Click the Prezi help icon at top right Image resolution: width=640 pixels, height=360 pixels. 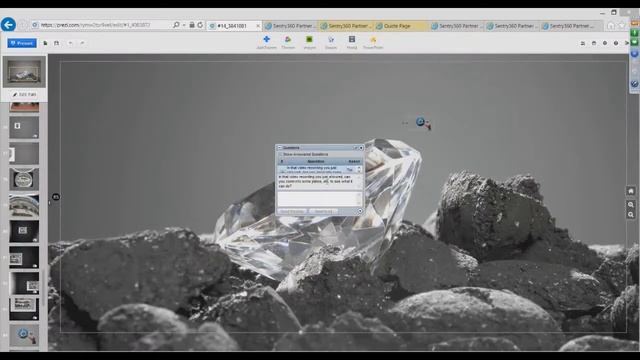pyautogui.click(x=616, y=43)
